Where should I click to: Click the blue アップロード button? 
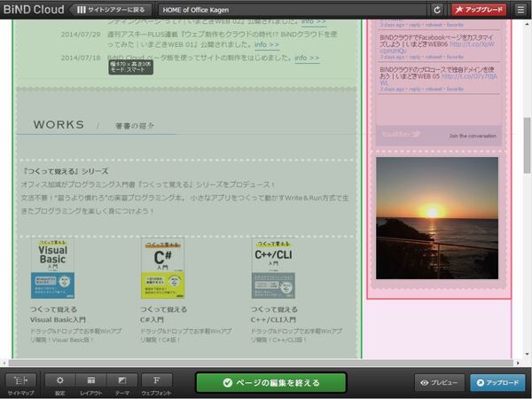(497, 383)
